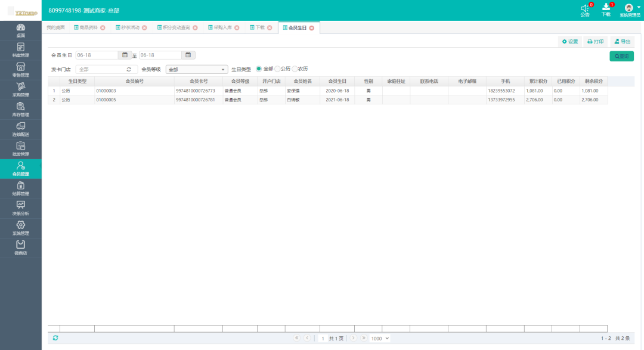Screen dimensions: 644x350
Task: Open 库存管理 module in sidebar
Action: coord(20,109)
